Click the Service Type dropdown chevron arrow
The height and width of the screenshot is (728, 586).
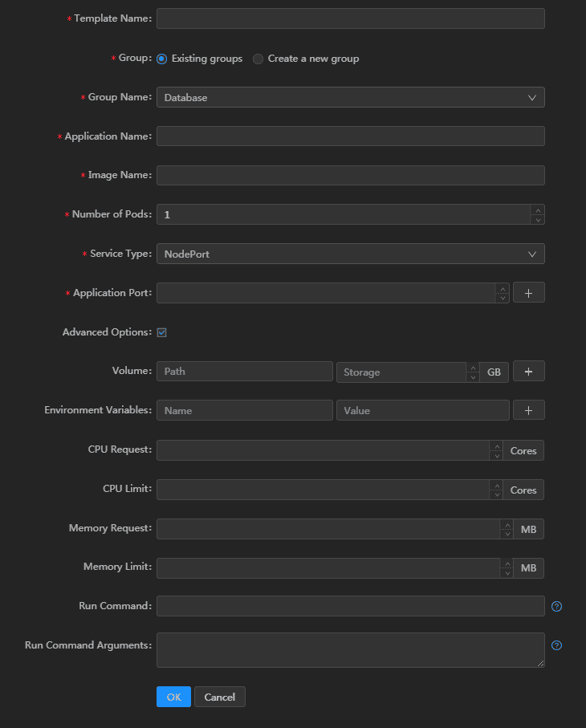point(532,254)
